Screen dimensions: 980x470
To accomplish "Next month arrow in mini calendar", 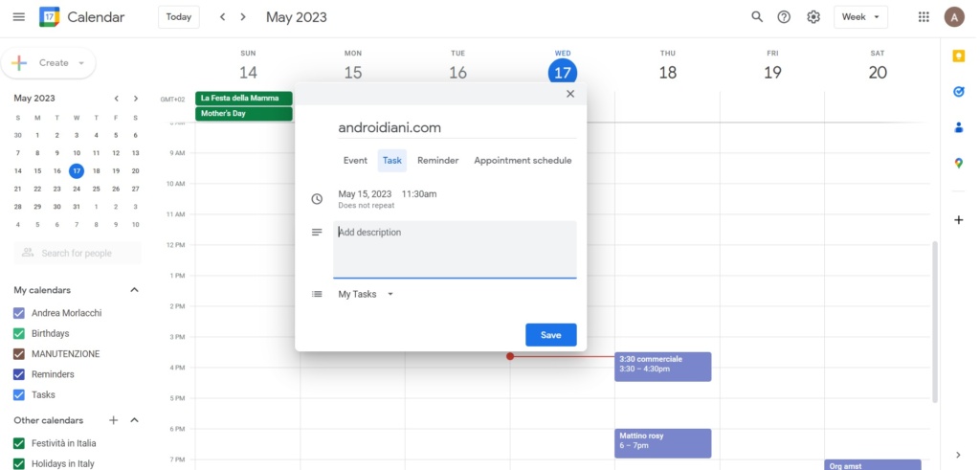I will pyautogui.click(x=136, y=99).
